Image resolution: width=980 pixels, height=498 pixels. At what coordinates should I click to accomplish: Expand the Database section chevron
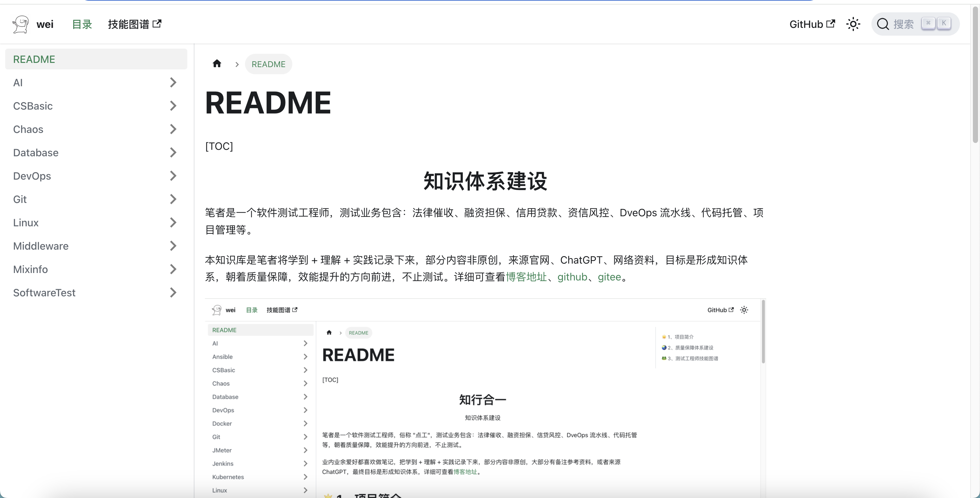[173, 153]
